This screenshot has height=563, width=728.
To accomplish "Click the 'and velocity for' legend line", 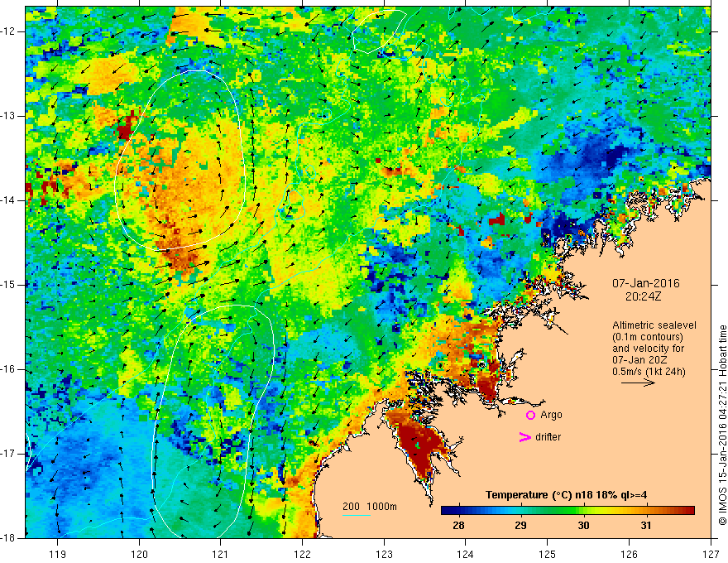I will coord(648,349).
